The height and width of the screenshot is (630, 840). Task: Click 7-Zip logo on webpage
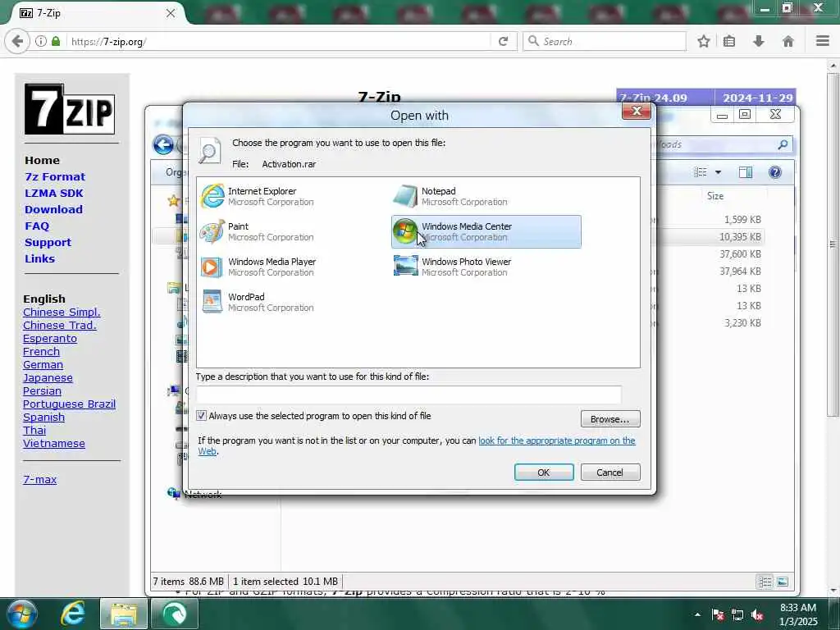[x=70, y=109]
